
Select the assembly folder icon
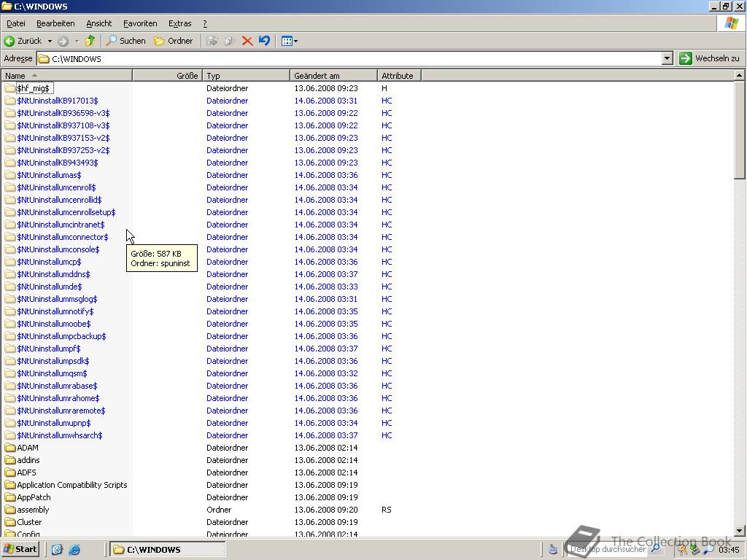pos(10,510)
